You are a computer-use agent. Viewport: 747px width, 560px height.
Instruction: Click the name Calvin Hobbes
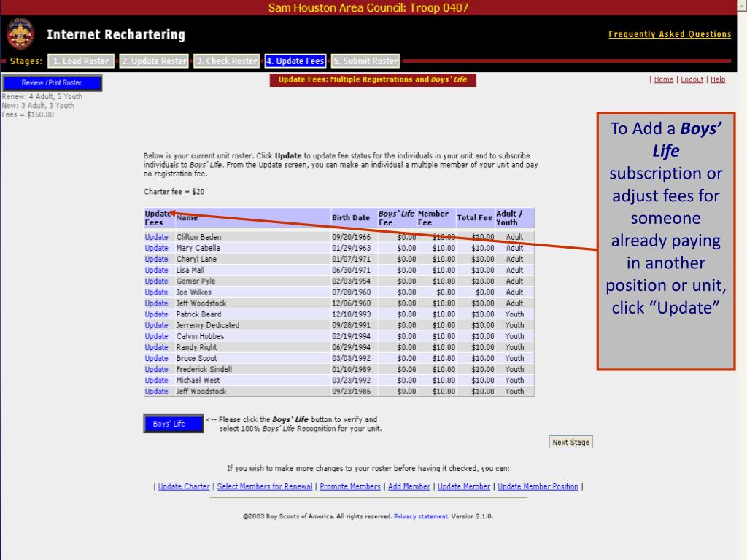pyautogui.click(x=200, y=336)
